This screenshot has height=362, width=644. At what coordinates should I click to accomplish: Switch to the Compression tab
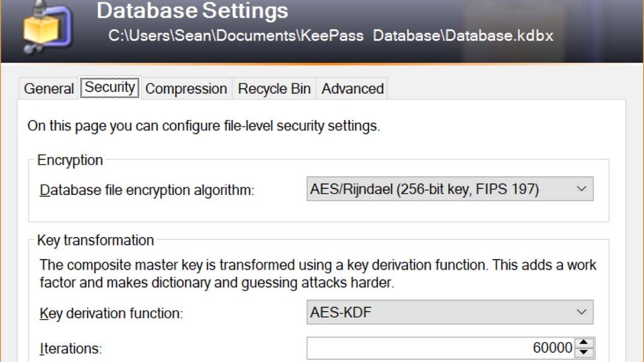(x=186, y=89)
